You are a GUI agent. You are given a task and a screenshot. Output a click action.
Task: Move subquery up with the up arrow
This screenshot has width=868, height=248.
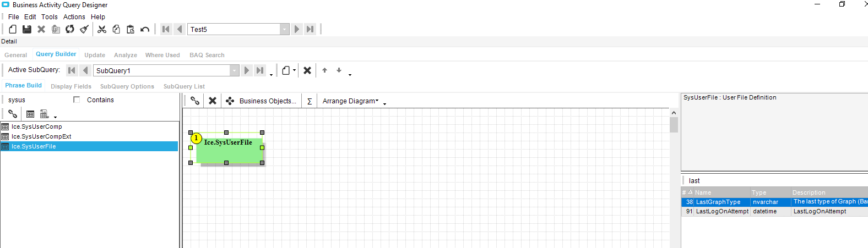[x=325, y=70]
